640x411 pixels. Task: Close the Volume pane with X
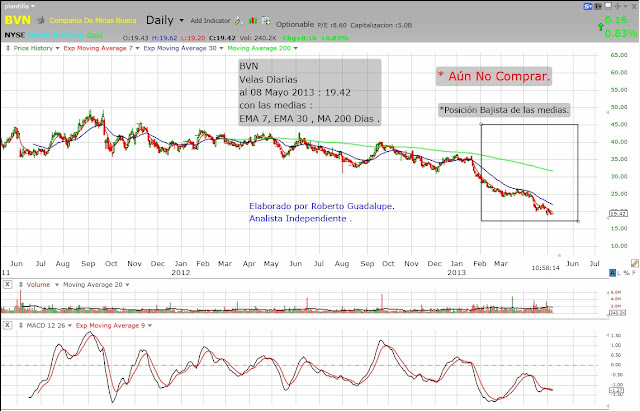[x=7, y=284]
